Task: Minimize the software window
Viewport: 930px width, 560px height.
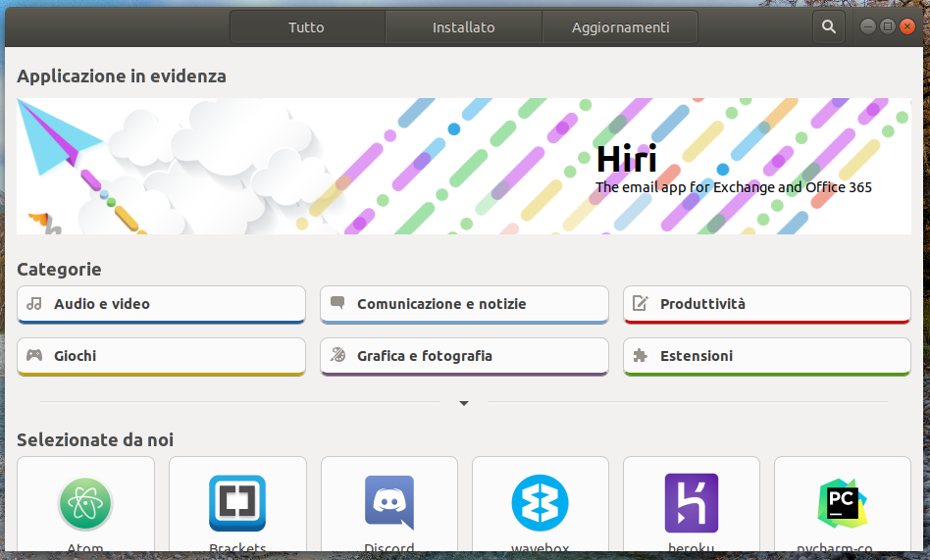Action: 868,26
